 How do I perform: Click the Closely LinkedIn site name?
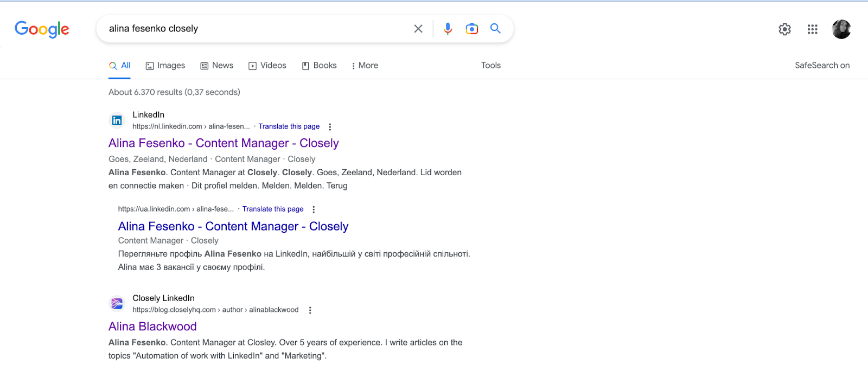click(163, 298)
